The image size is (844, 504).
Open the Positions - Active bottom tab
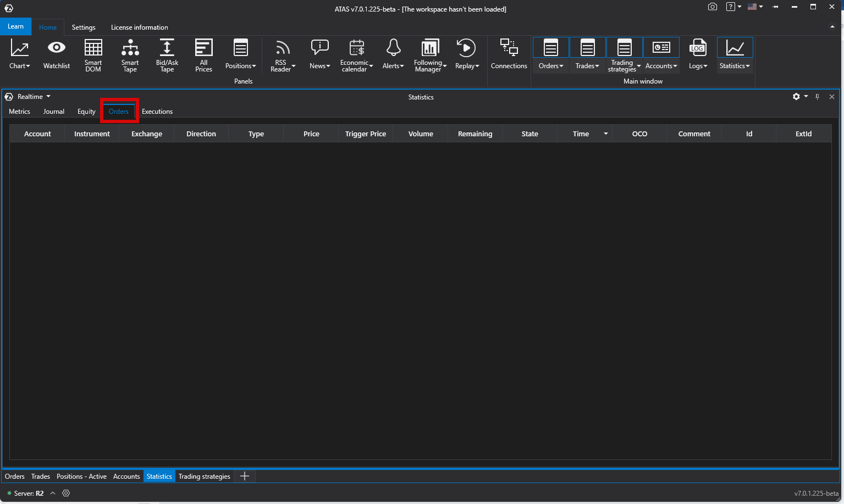pos(81,477)
